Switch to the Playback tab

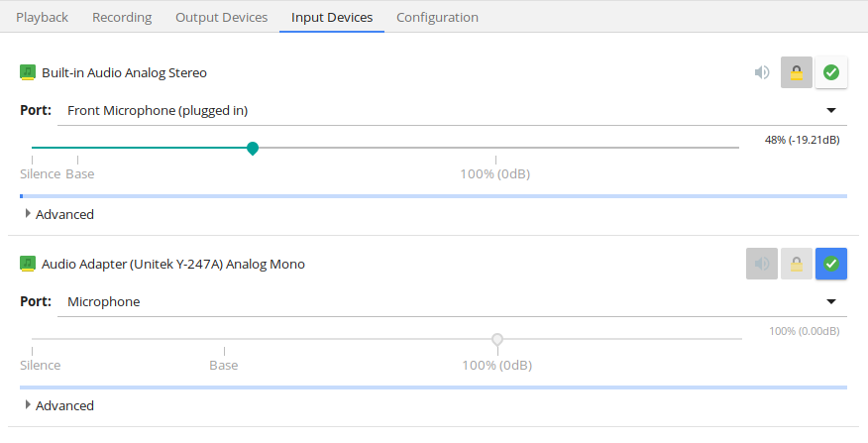42,17
